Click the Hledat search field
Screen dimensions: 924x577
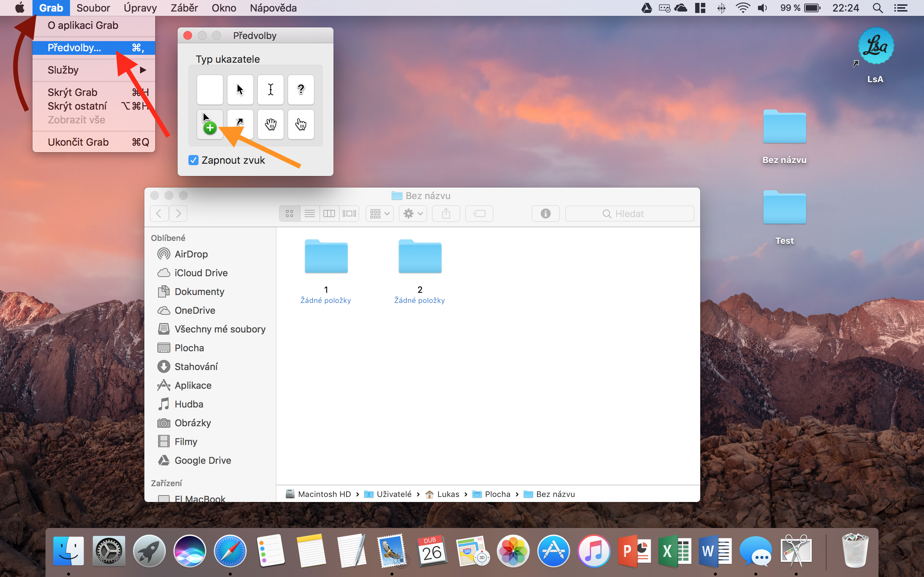pos(629,214)
